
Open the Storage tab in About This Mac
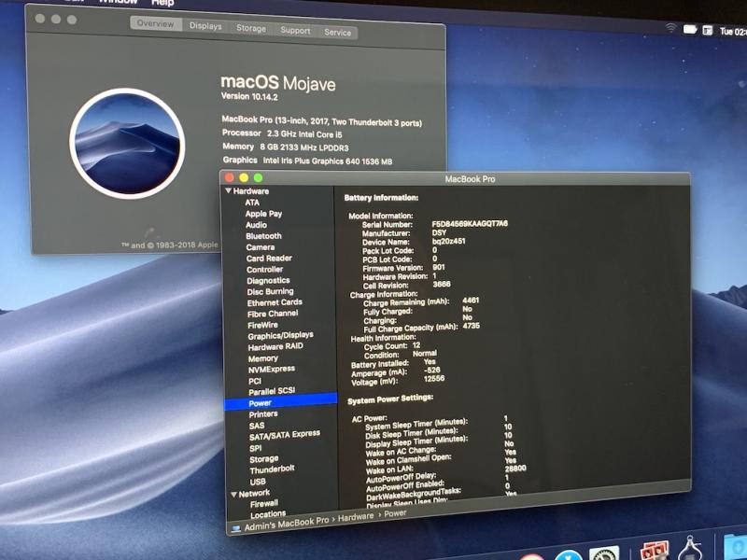tap(251, 28)
